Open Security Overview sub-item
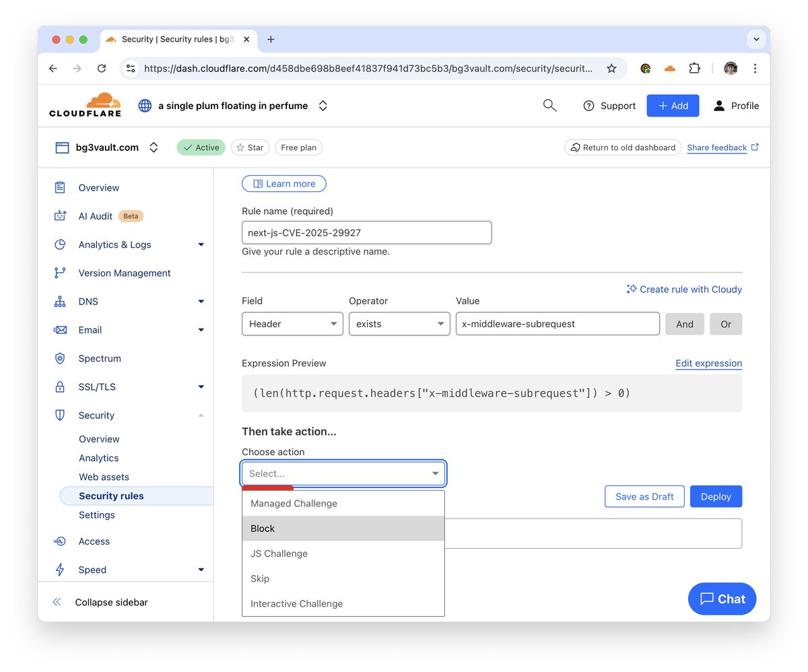Image resolution: width=808 pixels, height=672 pixels. click(99, 439)
